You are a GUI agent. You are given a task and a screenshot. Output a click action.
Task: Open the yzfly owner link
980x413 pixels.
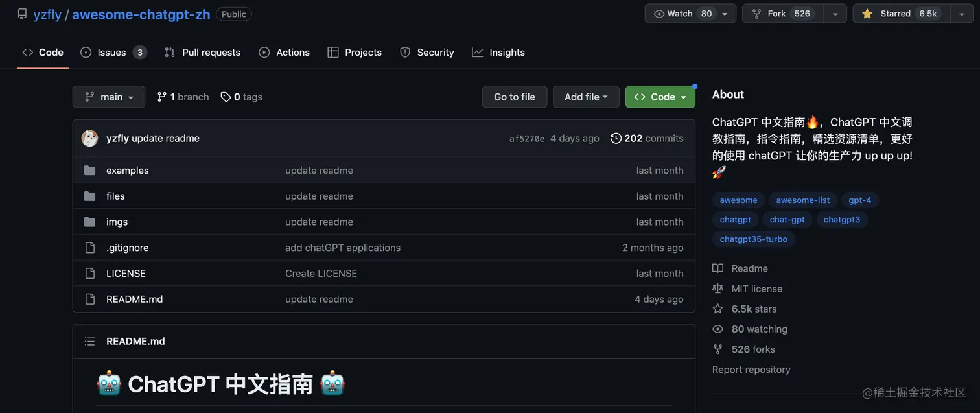tap(47, 14)
